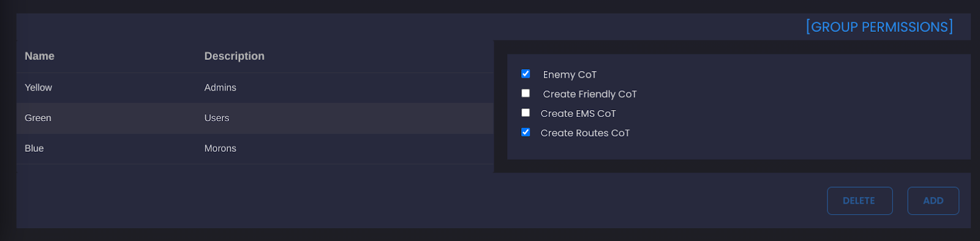Click the Name column header
Screen dimensions: 980x241
coord(39,56)
